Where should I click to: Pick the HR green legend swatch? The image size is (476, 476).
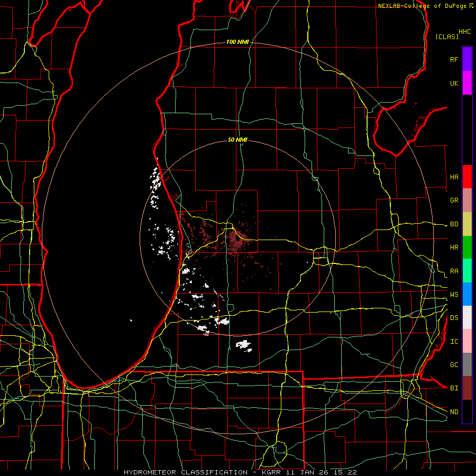click(467, 248)
